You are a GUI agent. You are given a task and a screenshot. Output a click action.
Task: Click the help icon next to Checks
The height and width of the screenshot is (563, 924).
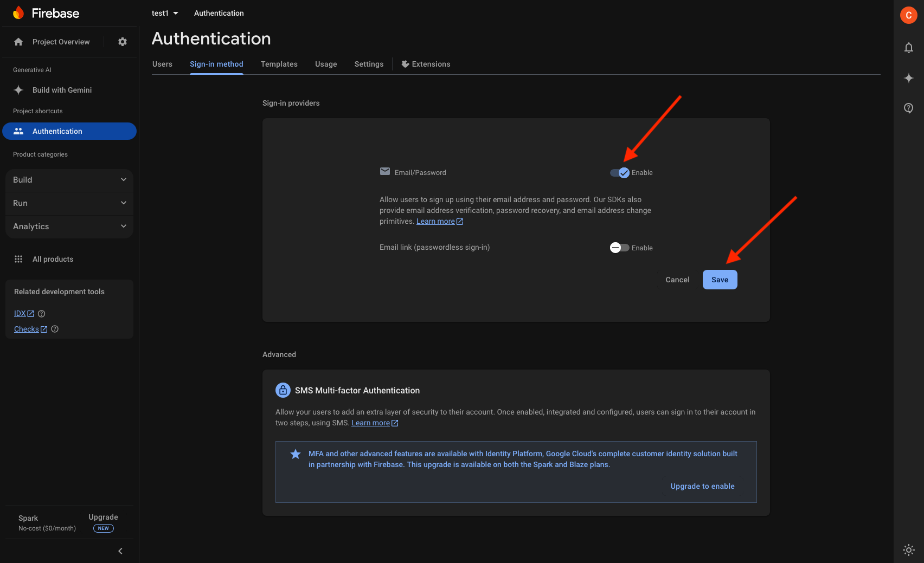click(x=55, y=329)
